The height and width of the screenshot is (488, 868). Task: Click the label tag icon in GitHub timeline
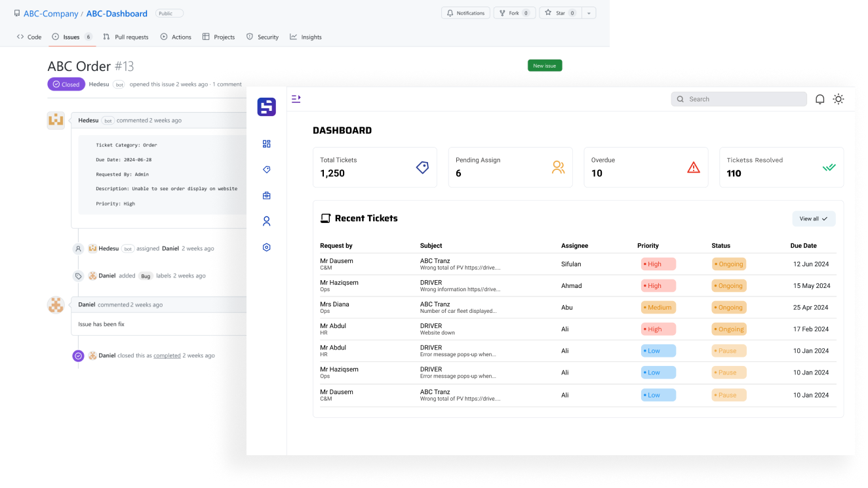[x=78, y=276]
